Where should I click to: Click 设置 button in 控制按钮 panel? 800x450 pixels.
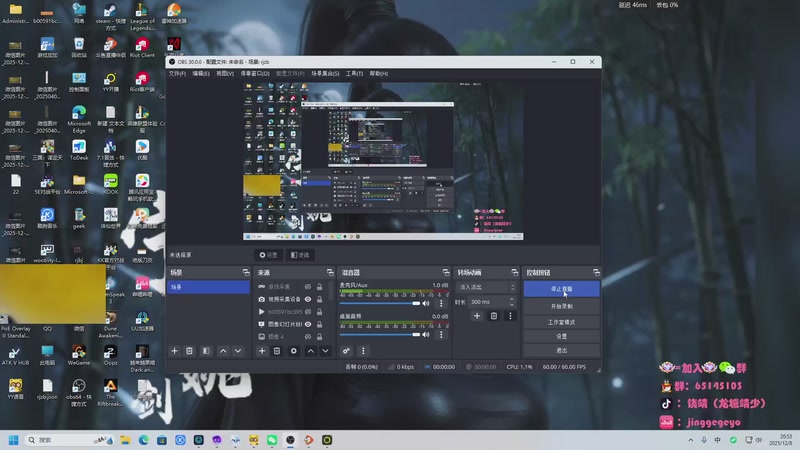click(x=561, y=336)
